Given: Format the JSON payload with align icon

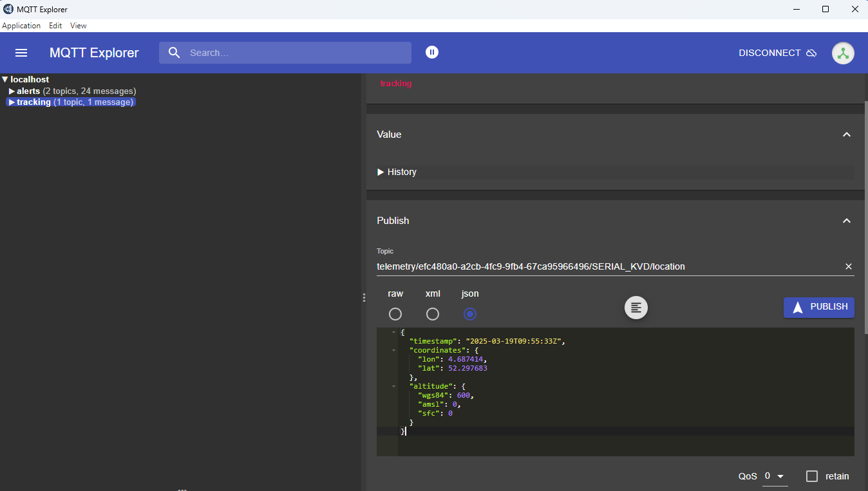Looking at the screenshot, I should point(636,308).
